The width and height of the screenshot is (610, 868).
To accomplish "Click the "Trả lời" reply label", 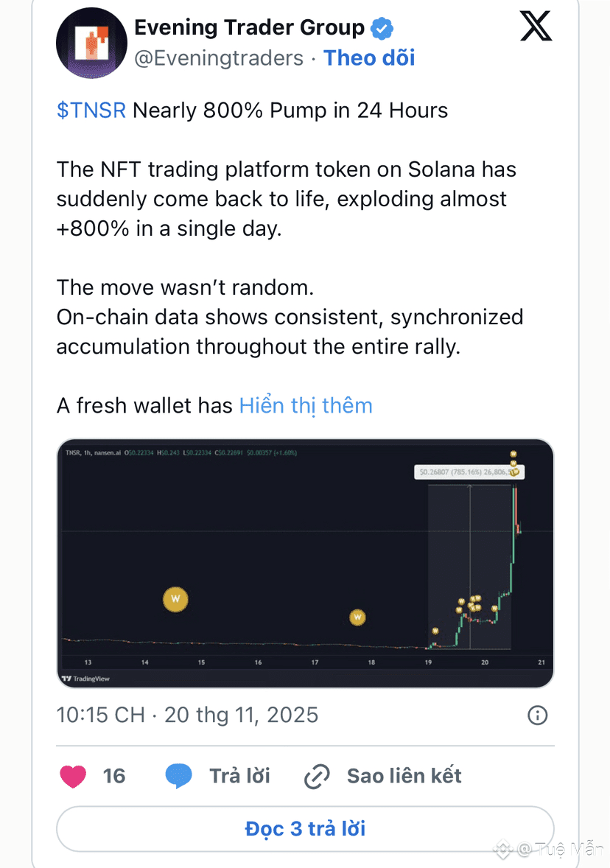I will tap(239, 776).
